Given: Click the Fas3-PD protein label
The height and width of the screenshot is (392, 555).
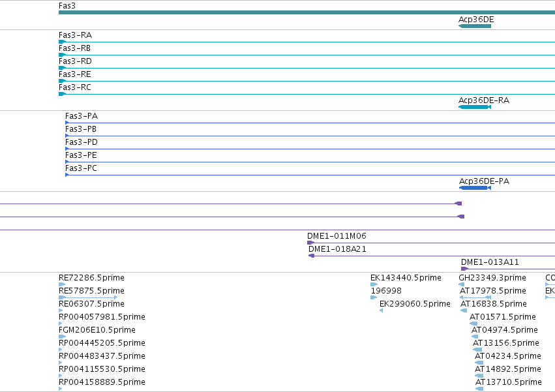Looking at the screenshot, I should [82, 142].
